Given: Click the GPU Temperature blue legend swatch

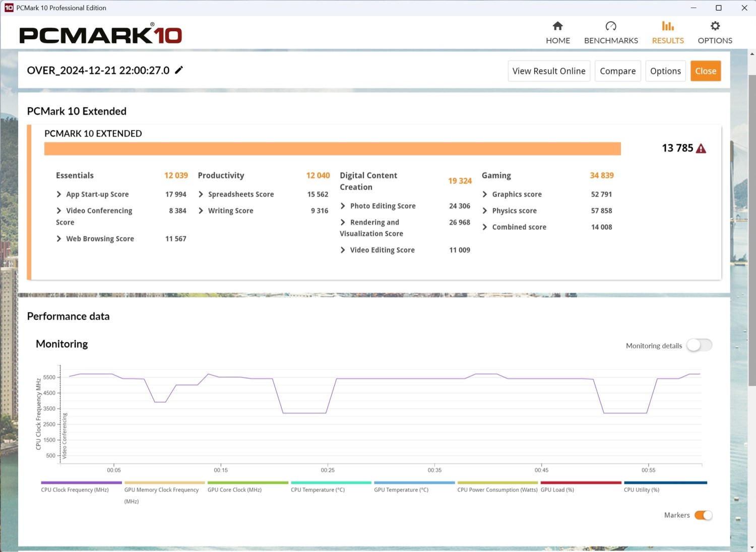Looking at the screenshot, I should [414, 483].
